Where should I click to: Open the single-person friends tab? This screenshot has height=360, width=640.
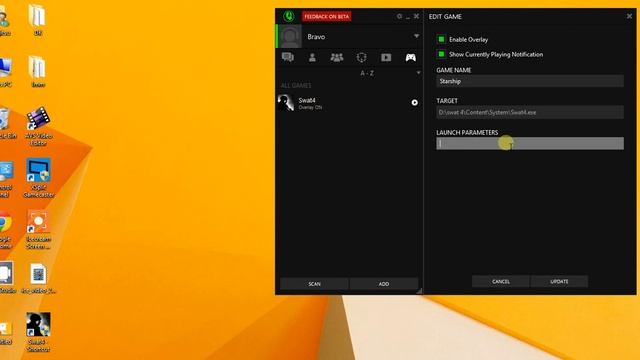[x=312, y=58]
